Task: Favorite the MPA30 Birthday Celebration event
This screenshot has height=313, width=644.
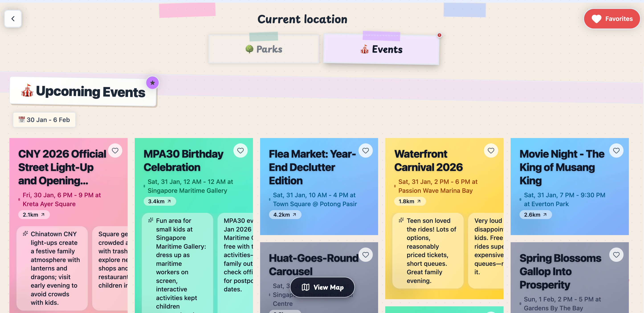Action: click(x=240, y=150)
